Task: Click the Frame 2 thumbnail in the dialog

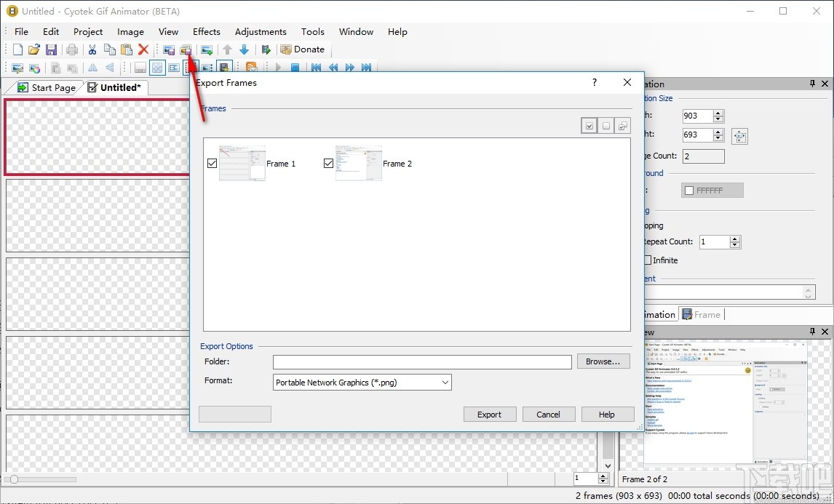Action: point(357,161)
